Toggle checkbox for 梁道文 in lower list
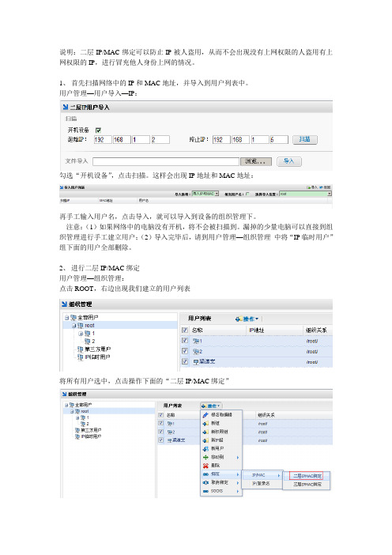 161,440
